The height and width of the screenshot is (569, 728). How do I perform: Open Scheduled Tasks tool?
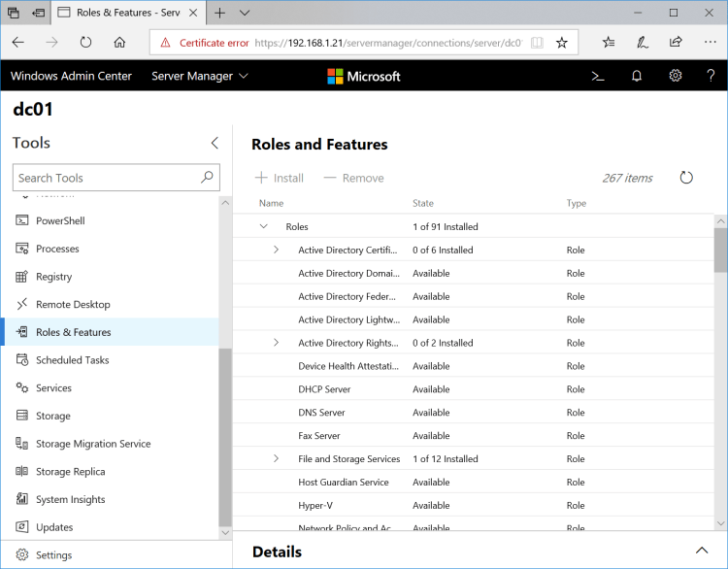pyautogui.click(x=72, y=360)
